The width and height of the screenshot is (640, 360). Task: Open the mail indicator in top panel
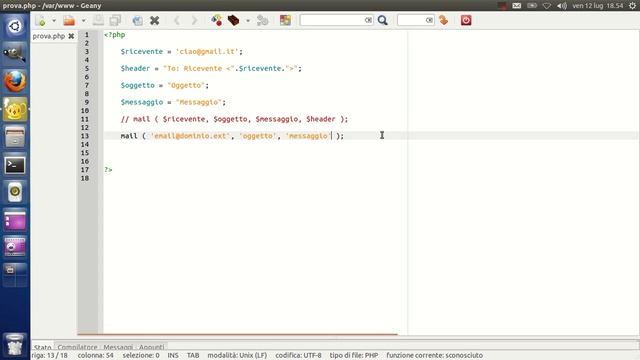point(517,6)
